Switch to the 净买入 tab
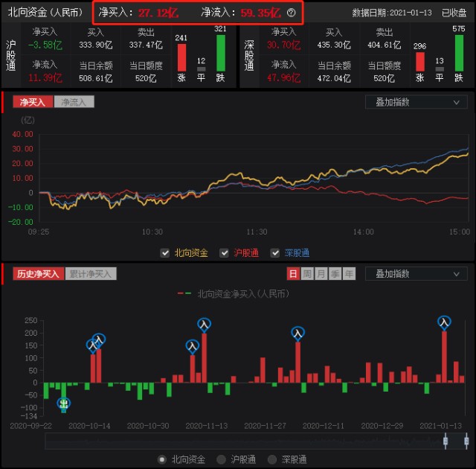The width and height of the screenshot is (476, 469). coord(33,102)
